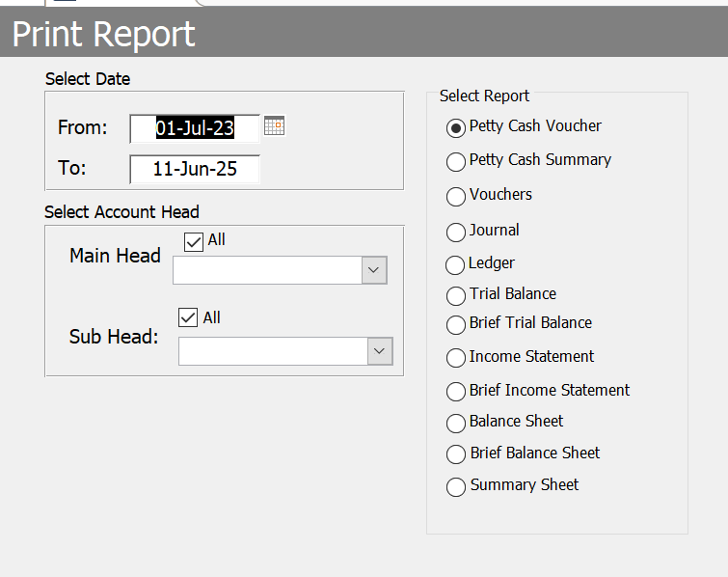Select the Summary Sheet radio button
This screenshot has width=728, height=577.
pos(456,487)
